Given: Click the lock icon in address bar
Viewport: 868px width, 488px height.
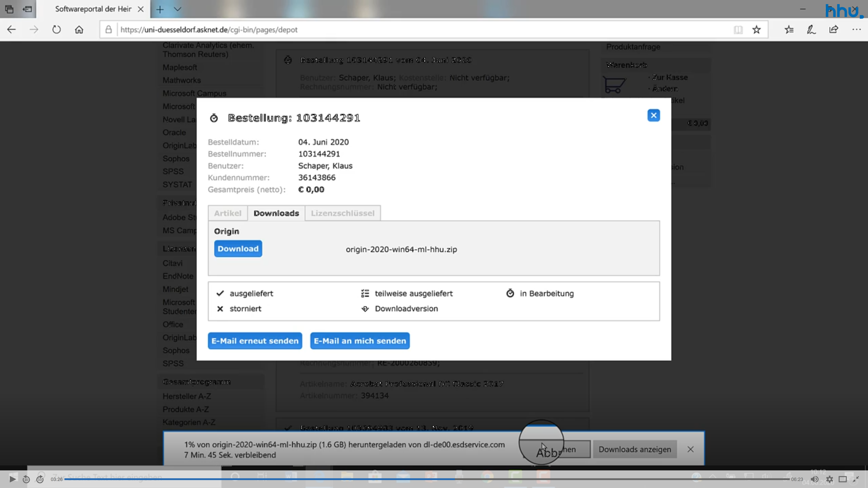Looking at the screenshot, I should [108, 30].
